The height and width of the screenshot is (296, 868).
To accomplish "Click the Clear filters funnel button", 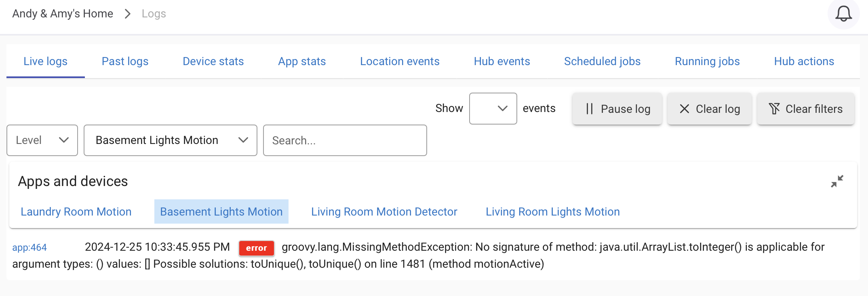I will [805, 109].
